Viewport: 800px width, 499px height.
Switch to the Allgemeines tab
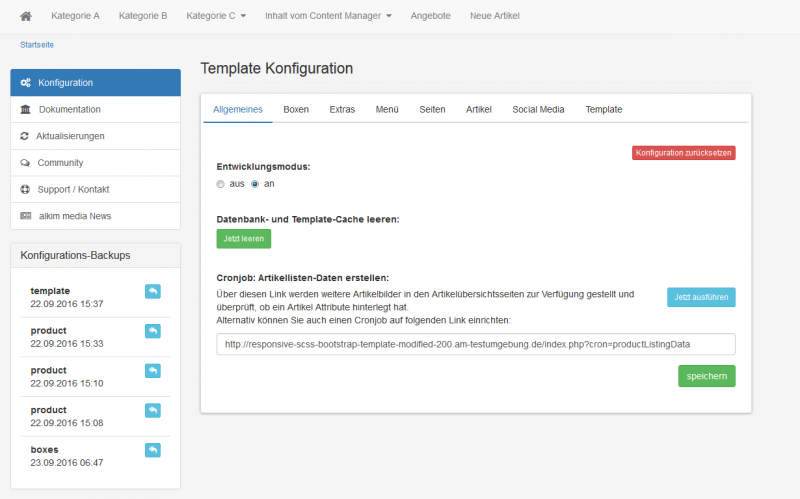238,109
